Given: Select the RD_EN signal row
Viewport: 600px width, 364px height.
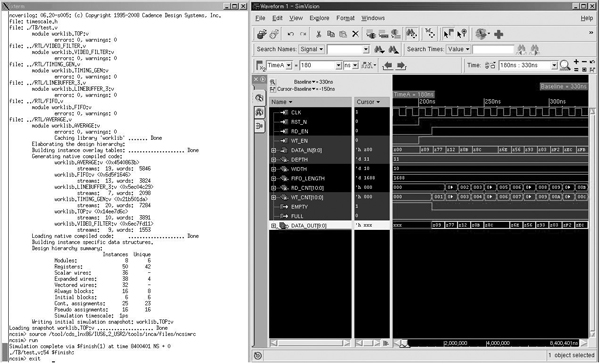Looking at the screenshot, I should point(310,131).
